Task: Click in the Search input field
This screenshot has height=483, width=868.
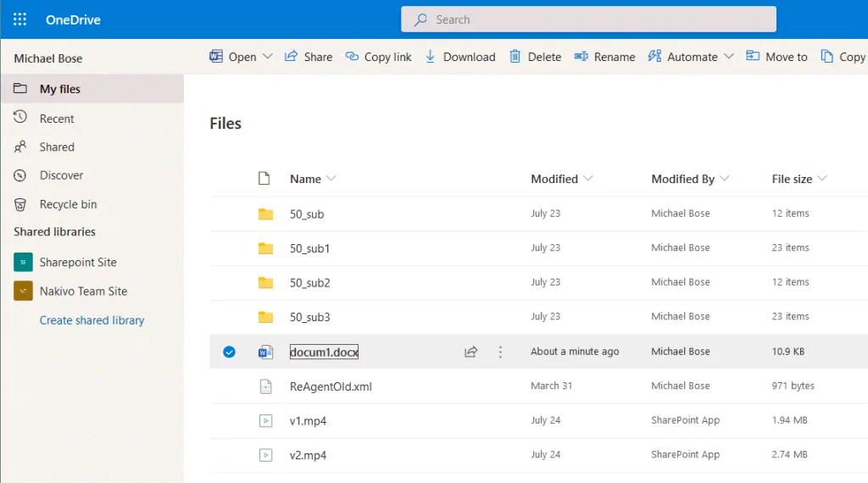Action: click(x=593, y=19)
